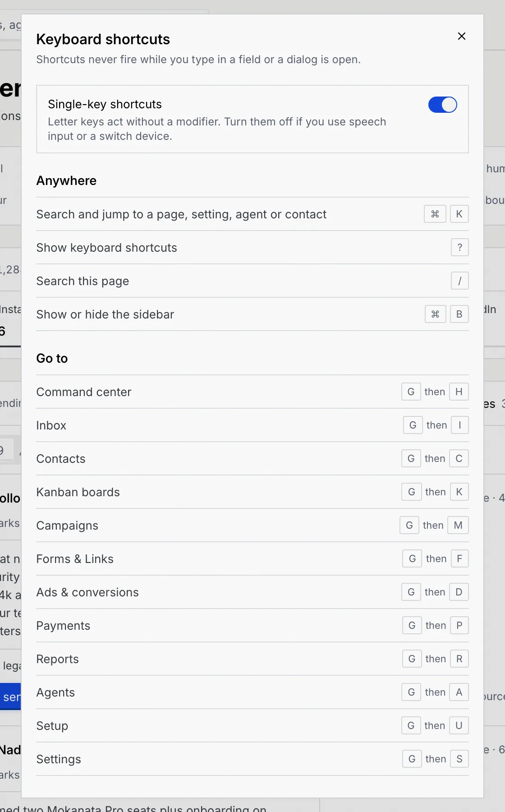Click the K key for search and jump
Viewport: 505px width, 812px height.
click(x=459, y=214)
